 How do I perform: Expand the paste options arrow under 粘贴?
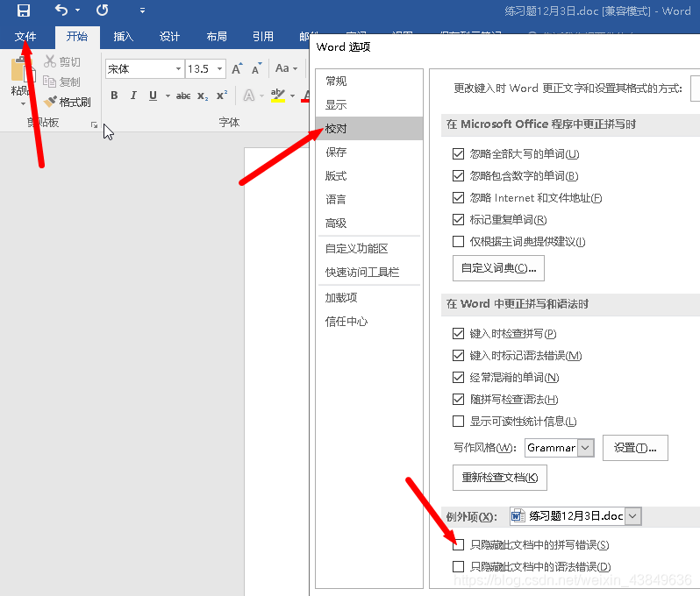tap(23, 103)
